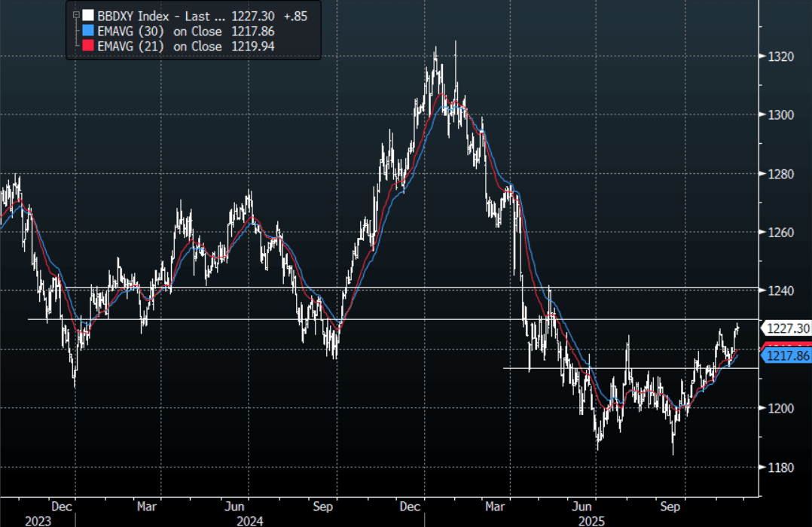Click the red EMAVG (21) color swatch
Image resolution: width=812 pixels, height=527 pixels.
88,46
